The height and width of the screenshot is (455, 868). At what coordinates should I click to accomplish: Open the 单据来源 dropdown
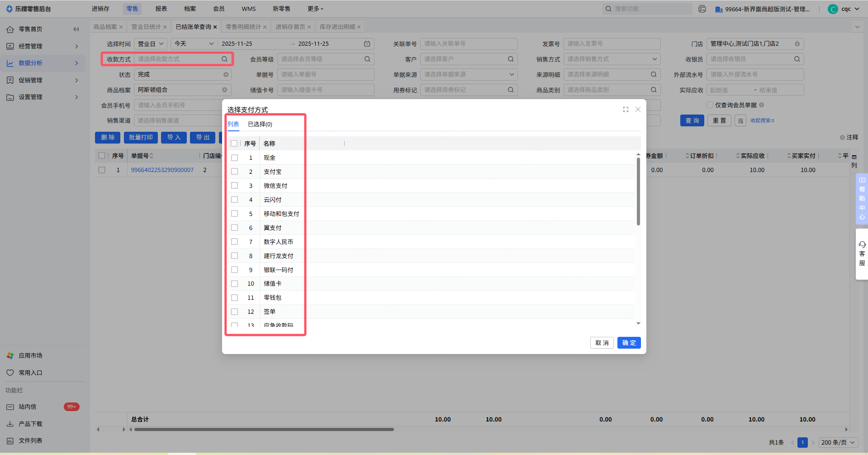coord(469,75)
